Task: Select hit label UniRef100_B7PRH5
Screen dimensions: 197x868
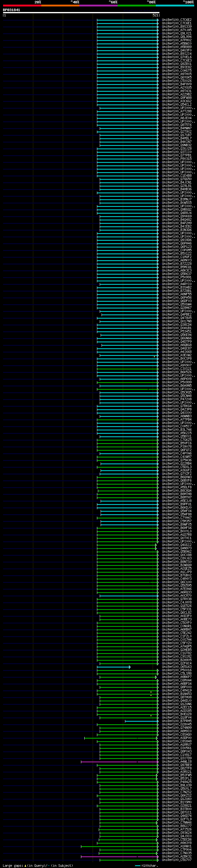Action: click(x=176, y=721)
